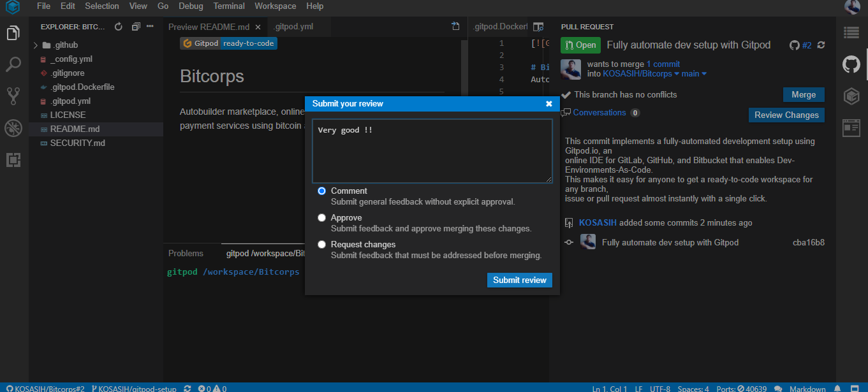
Task: Click the Gitpod logo icon top-left
Action: [x=13, y=8]
